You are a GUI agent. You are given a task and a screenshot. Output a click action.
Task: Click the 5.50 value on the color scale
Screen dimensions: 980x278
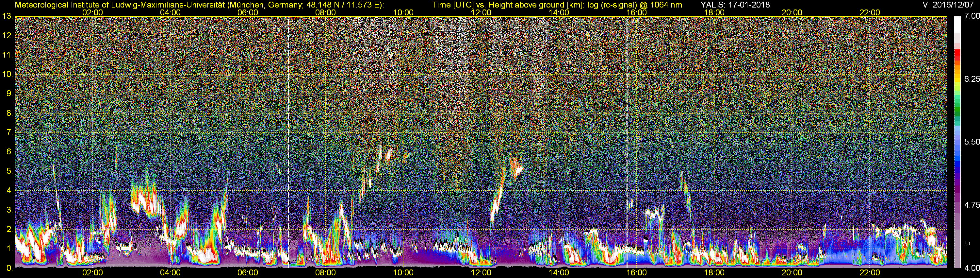pos(972,142)
